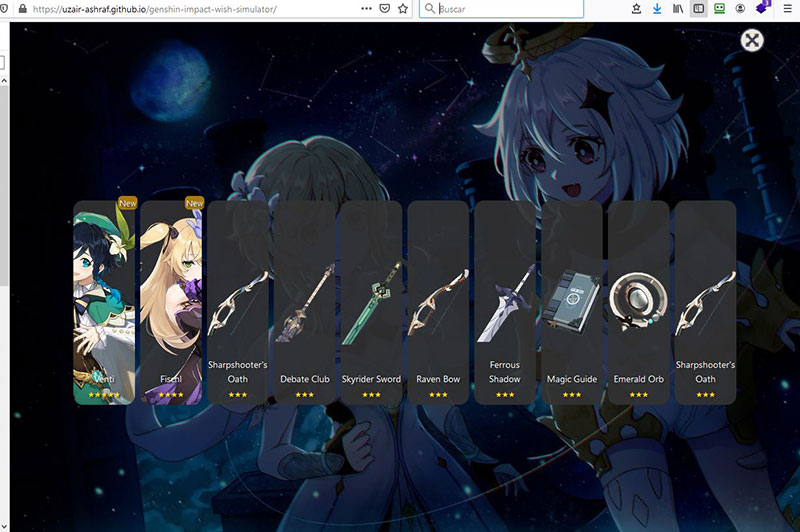Click the Raven Bow card

pos(438,302)
